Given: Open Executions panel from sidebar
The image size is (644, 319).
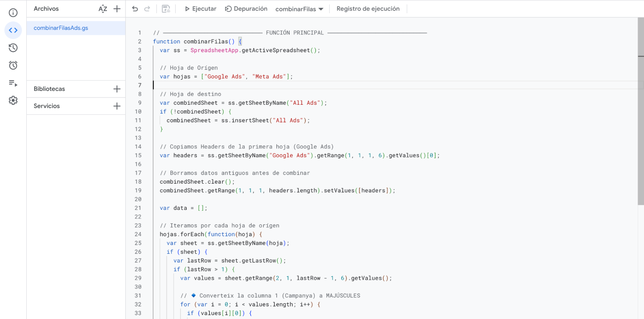Looking at the screenshot, I should [13, 48].
